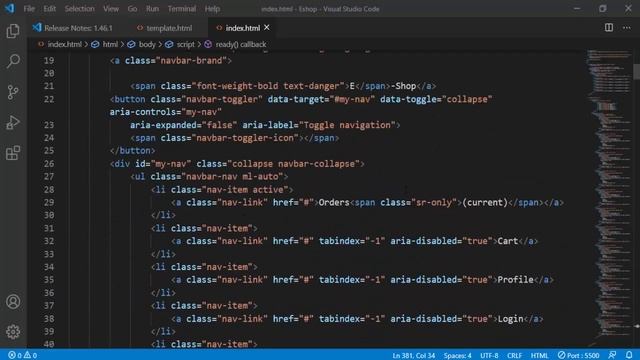Click the split editor right icon
Screen dimensions: 640x360
coord(609,28)
